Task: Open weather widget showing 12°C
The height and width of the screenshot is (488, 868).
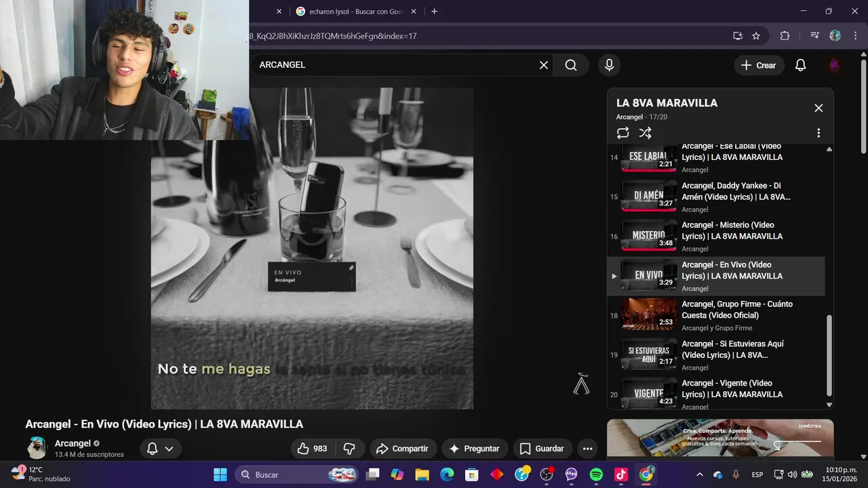Action: (x=41, y=474)
